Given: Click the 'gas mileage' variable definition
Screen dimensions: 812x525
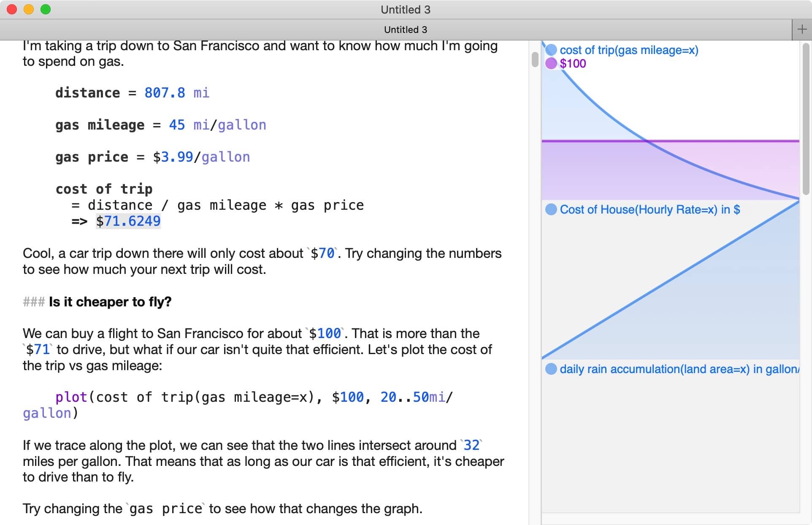Looking at the screenshot, I should (x=100, y=125).
